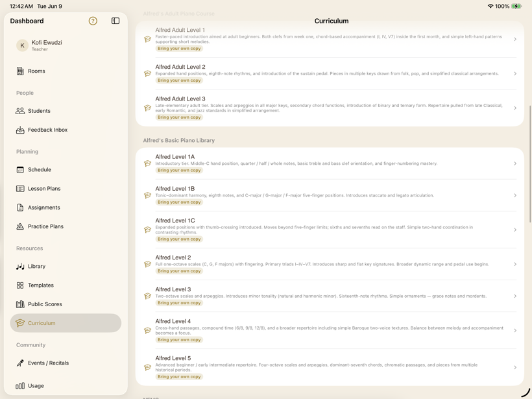The height and width of the screenshot is (399, 532).
Task: Open Alfred Level 4 disclosure chevron
Action: point(515,330)
